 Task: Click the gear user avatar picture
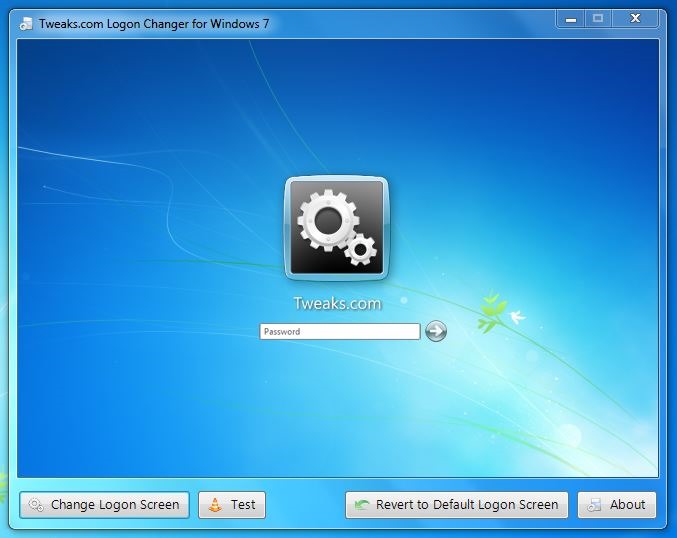pos(336,228)
